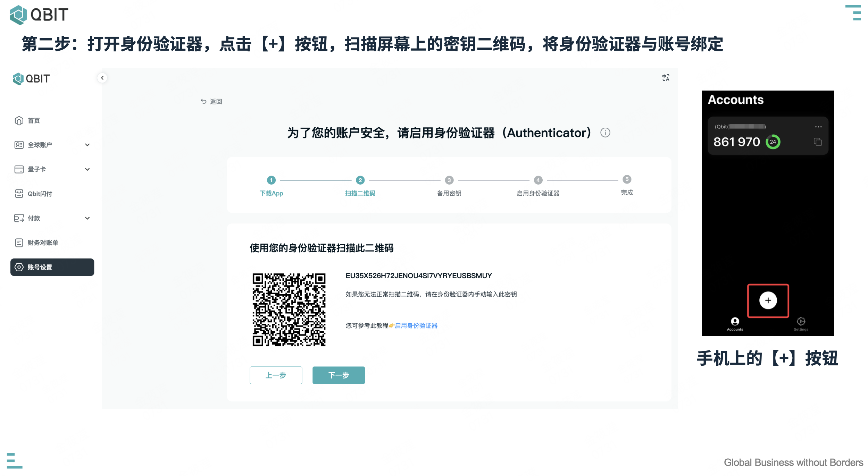Image resolution: width=868 pixels, height=476 pixels.
Task: Expand the 量子卡 chevron
Action: (87, 169)
